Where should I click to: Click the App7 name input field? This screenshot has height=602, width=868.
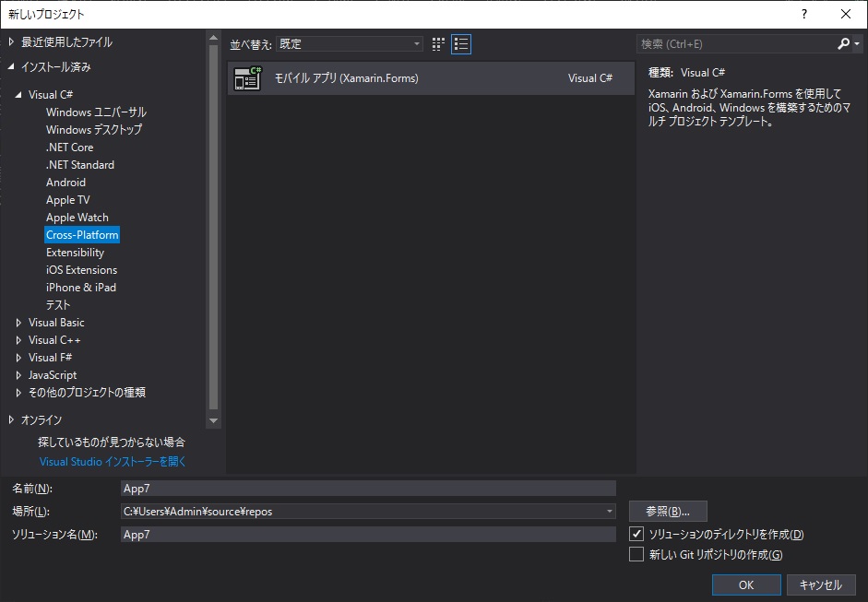[369, 488]
